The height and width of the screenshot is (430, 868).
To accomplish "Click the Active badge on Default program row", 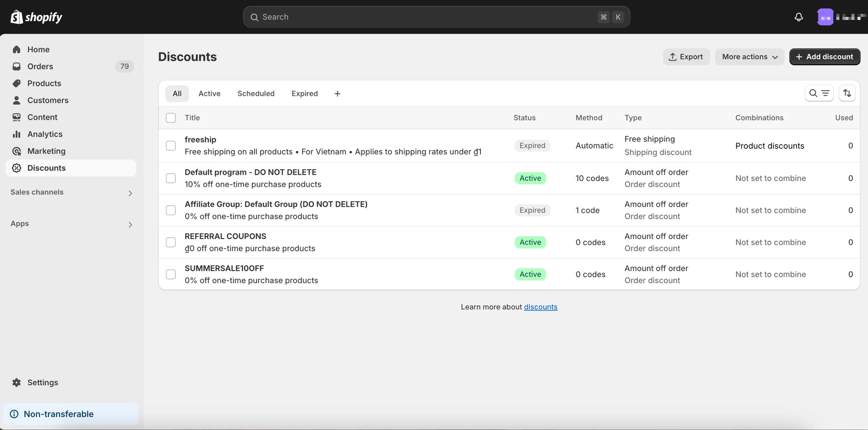I will tap(530, 178).
